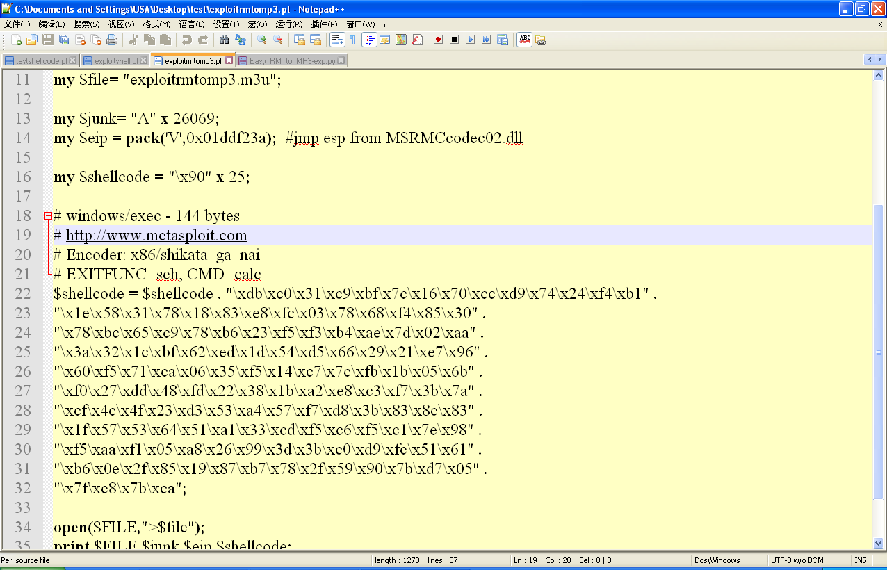Open the 插件(P) menu
The height and width of the screenshot is (588, 887).
tap(324, 24)
